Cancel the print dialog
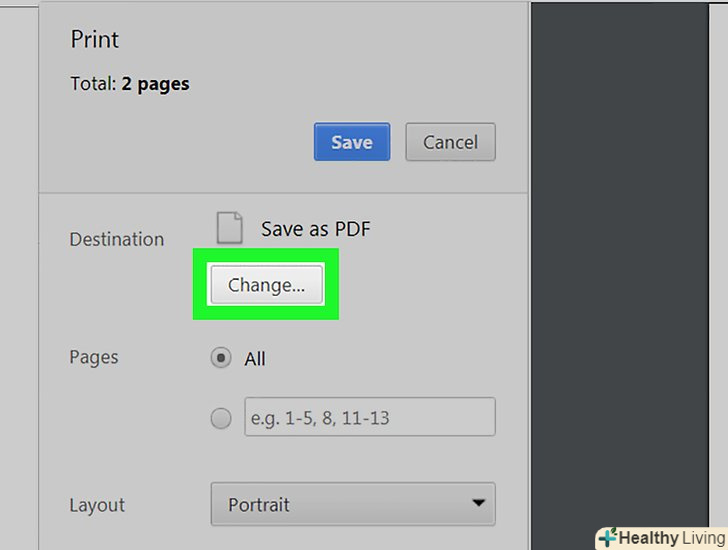 [450, 142]
